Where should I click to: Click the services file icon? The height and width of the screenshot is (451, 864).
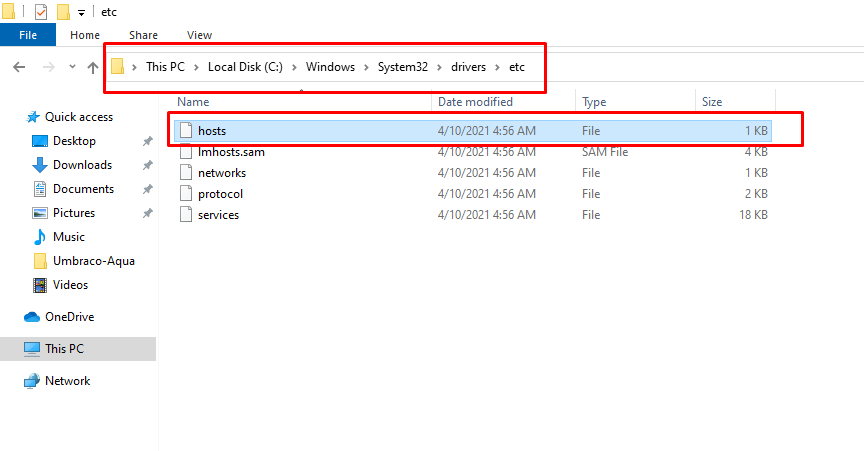click(x=186, y=214)
